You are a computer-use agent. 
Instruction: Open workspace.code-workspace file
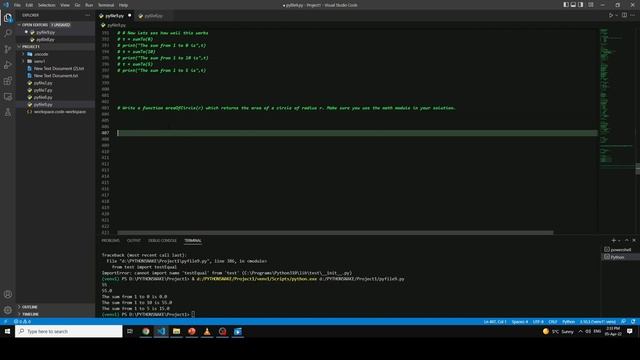point(60,112)
